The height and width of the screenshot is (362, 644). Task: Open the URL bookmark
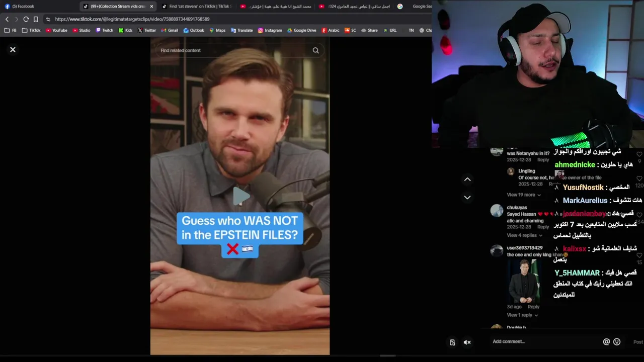coord(390,30)
